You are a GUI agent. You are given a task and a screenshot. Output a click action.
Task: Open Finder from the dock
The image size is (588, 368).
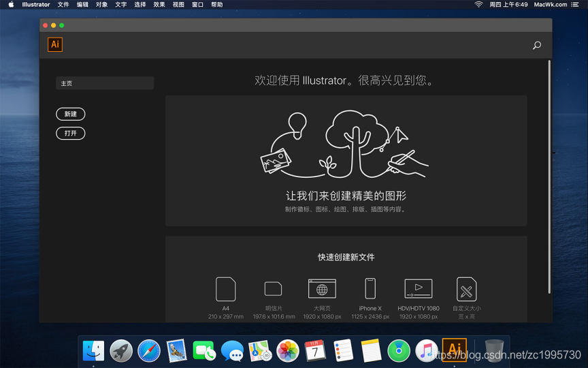click(x=93, y=351)
